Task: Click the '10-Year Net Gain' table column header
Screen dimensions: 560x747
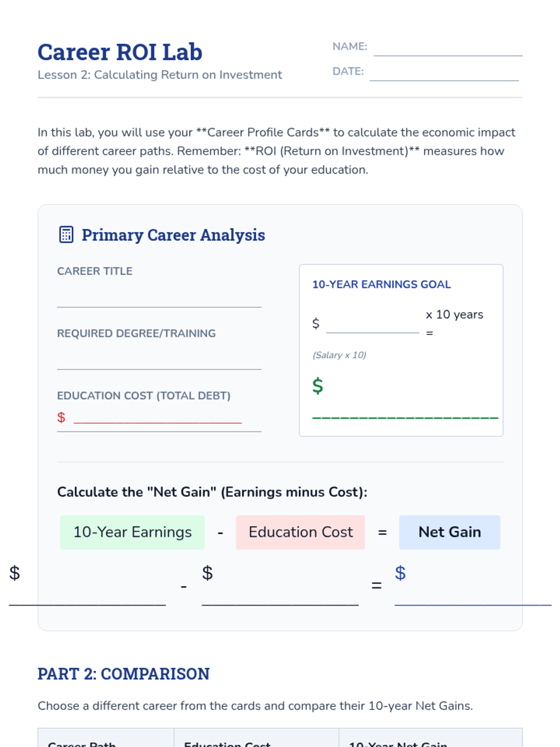Action: pyautogui.click(x=398, y=743)
